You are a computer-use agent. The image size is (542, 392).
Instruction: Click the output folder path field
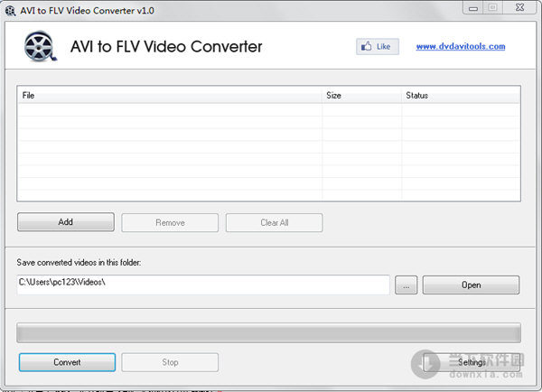coord(203,285)
